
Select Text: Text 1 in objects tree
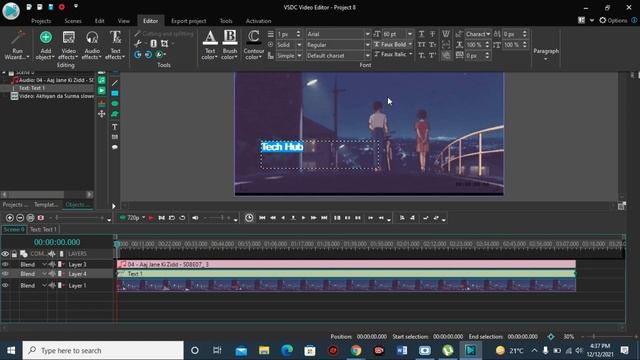coord(31,88)
